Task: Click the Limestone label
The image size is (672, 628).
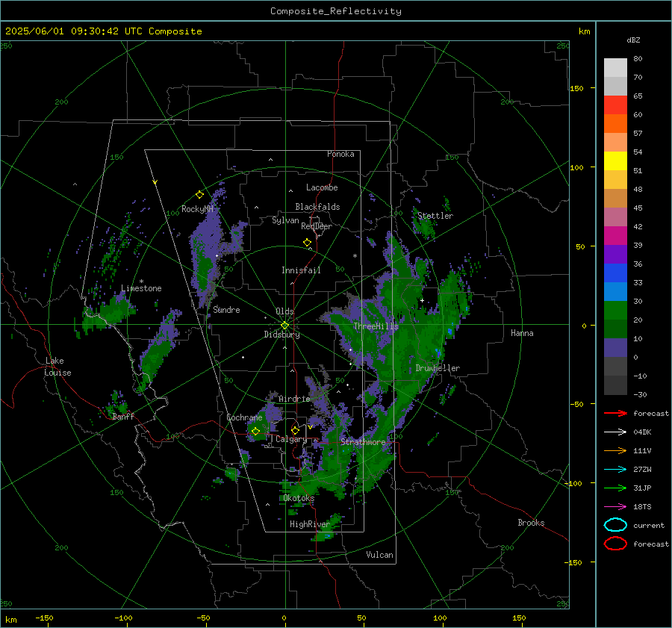Action: [141, 288]
